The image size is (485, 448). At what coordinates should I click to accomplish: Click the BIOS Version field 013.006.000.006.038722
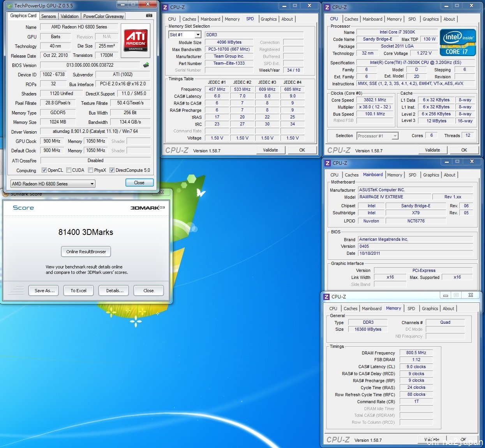[x=90, y=65]
